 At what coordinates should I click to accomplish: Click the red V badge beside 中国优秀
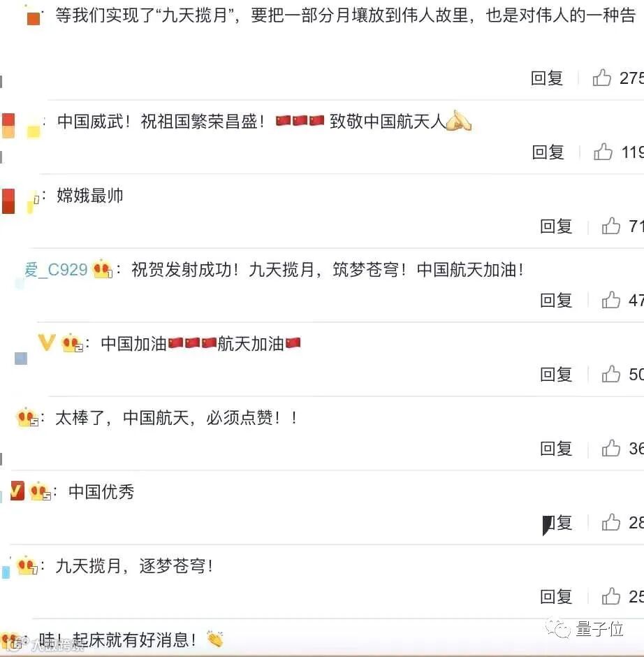coord(17,491)
